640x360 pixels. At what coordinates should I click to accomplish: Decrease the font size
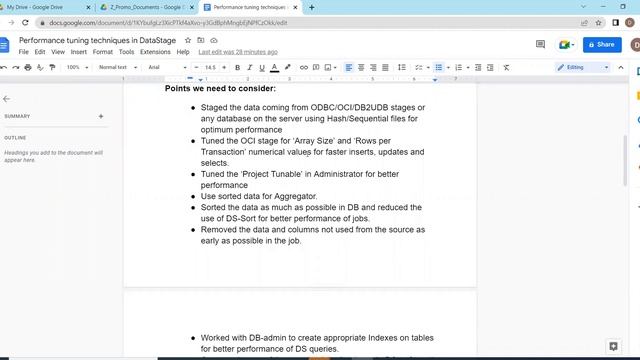[197, 67]
